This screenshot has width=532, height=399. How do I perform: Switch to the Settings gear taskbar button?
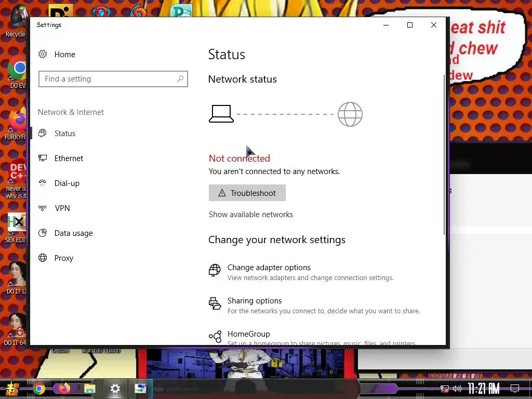tap(115, 389)
